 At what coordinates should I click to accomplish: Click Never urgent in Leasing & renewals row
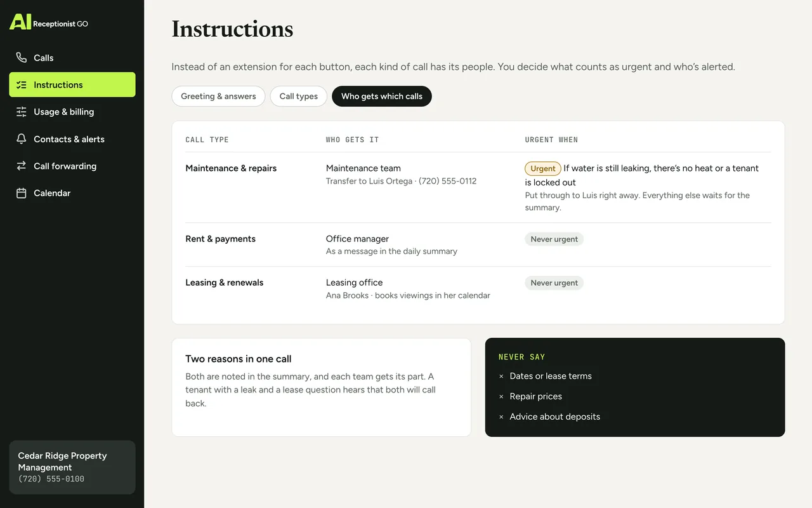point(554,283)
